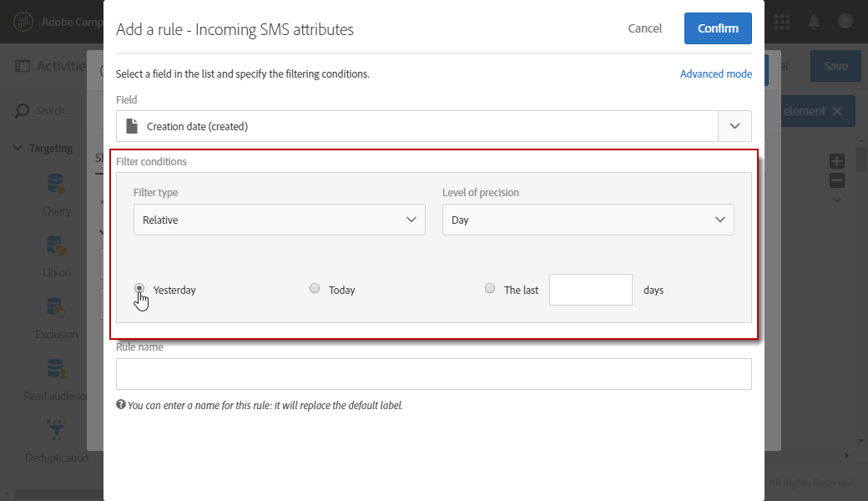Click the Rule name text field
The width and height of the screenshot is (868, 501).
[x=433, y=374]
